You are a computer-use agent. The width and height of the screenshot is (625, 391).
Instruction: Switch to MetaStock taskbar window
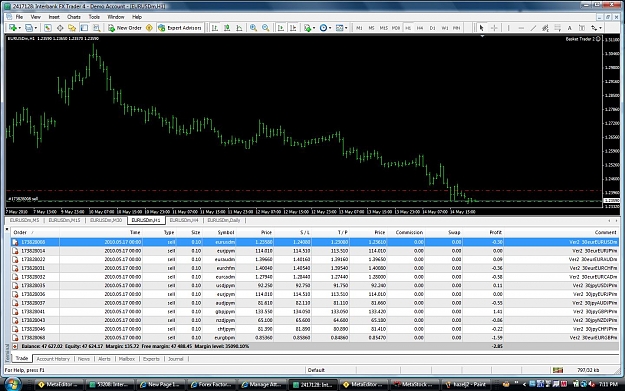coord(413,385)
